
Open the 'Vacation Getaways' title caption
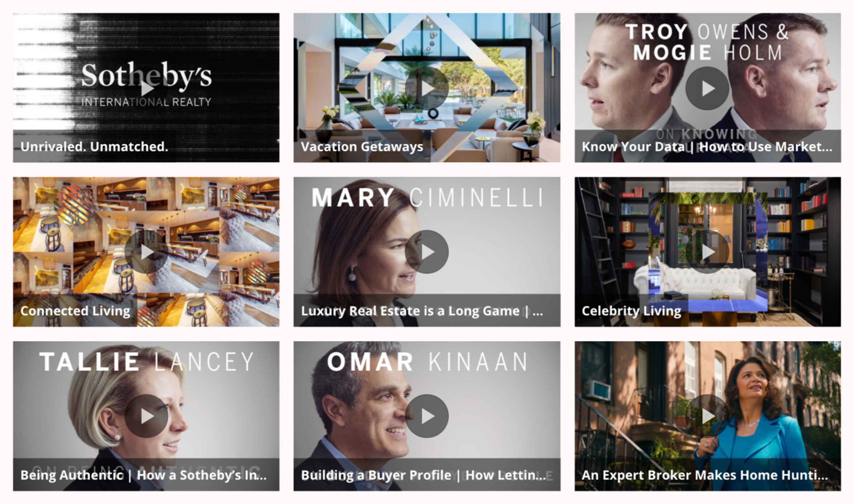362,147
